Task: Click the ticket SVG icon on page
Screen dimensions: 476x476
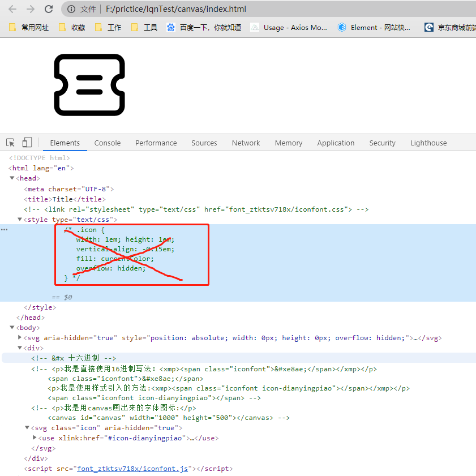Action: [x=89, y=85]
